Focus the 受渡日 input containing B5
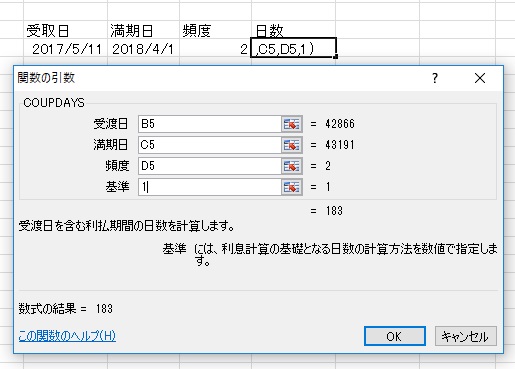This screenshot has width=515, height=369. pos(210,124)
